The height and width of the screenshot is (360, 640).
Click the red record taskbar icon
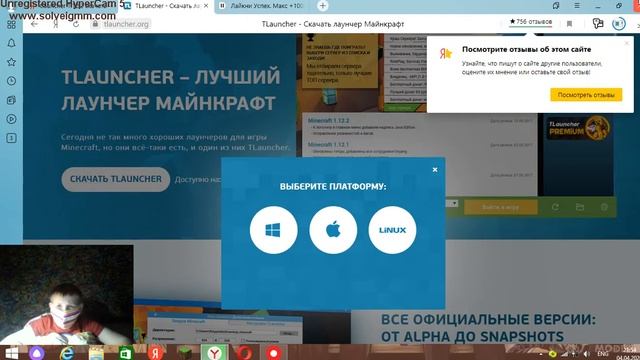[x=273, y=353]
